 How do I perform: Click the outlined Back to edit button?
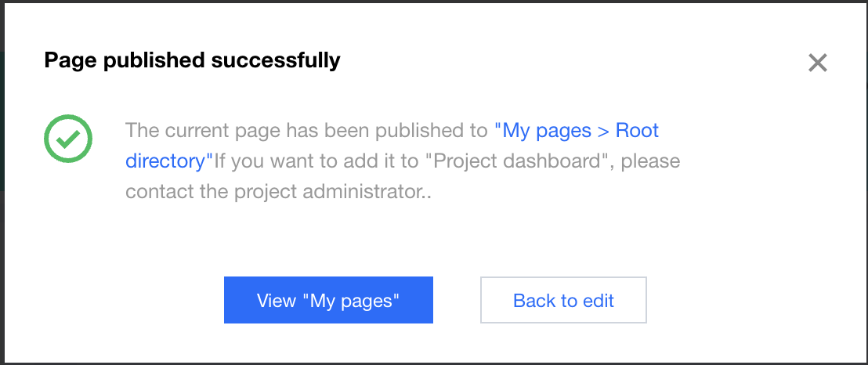click(x=563, y=300)
